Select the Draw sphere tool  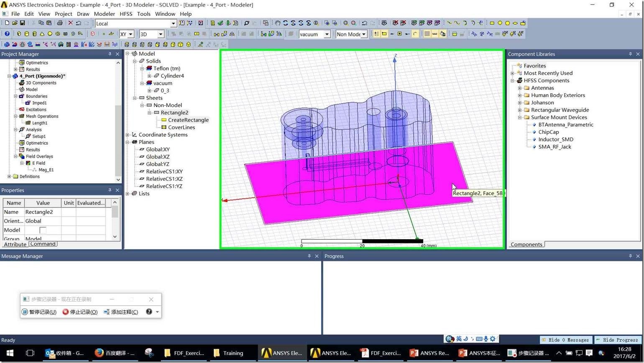point(50,34)
